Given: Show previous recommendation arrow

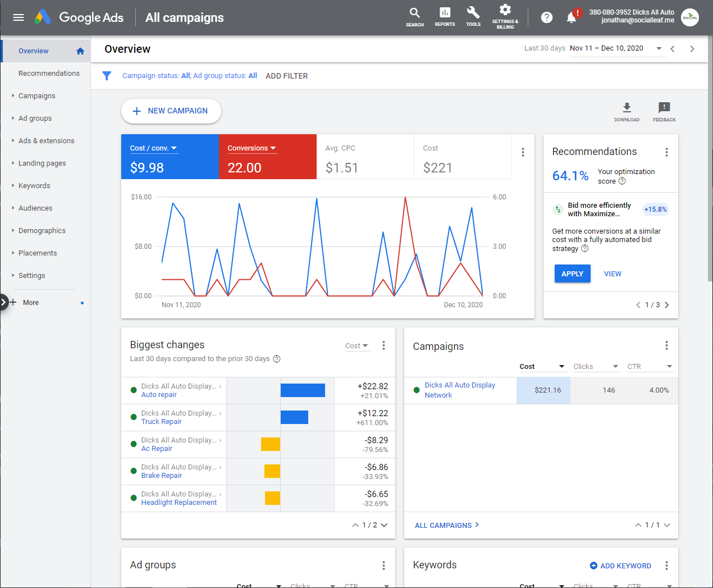Looking at the screenshot, I should coord(638,305).
